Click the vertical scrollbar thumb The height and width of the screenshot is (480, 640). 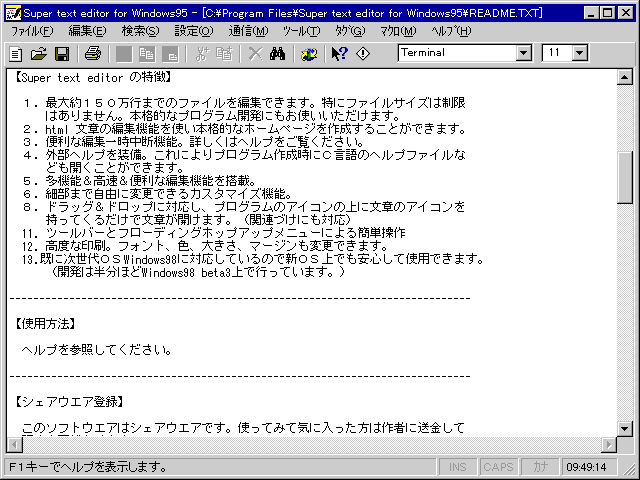click(625, 177)
